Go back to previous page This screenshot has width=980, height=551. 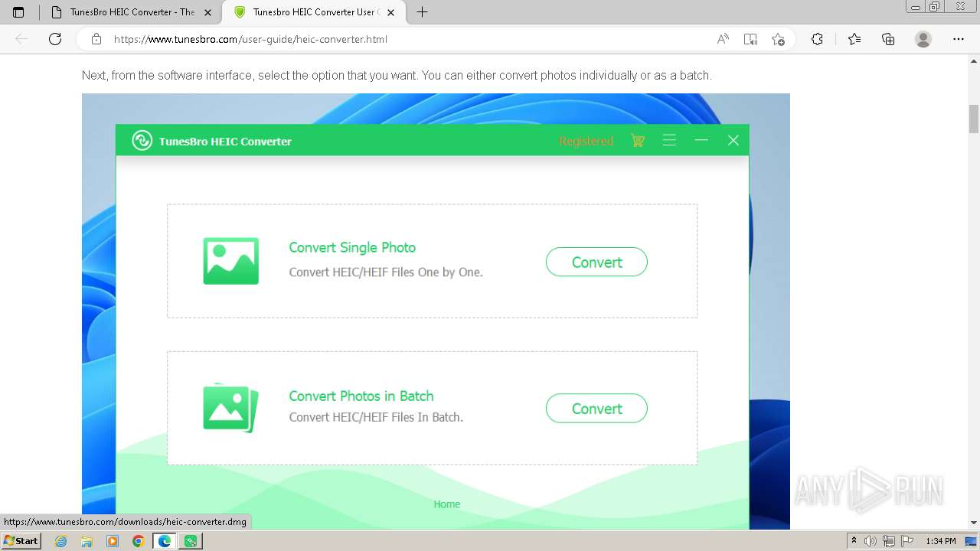click(21, 39)
